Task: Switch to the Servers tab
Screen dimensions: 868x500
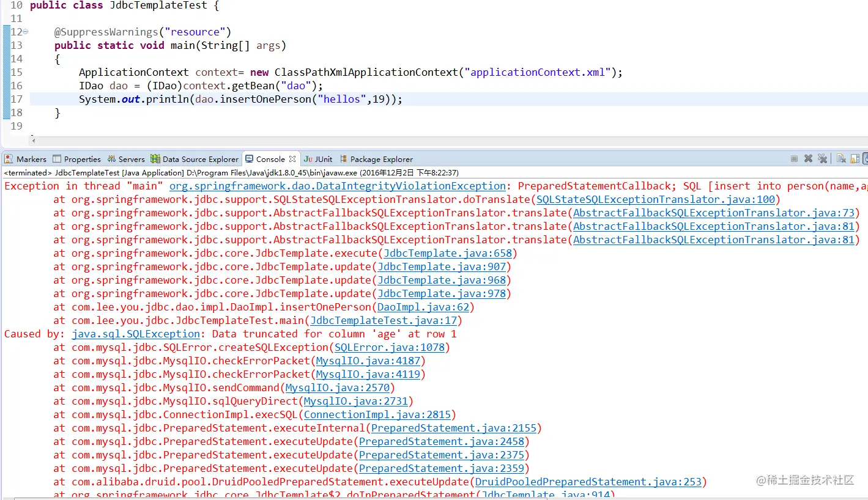Action: coord(126,159)
